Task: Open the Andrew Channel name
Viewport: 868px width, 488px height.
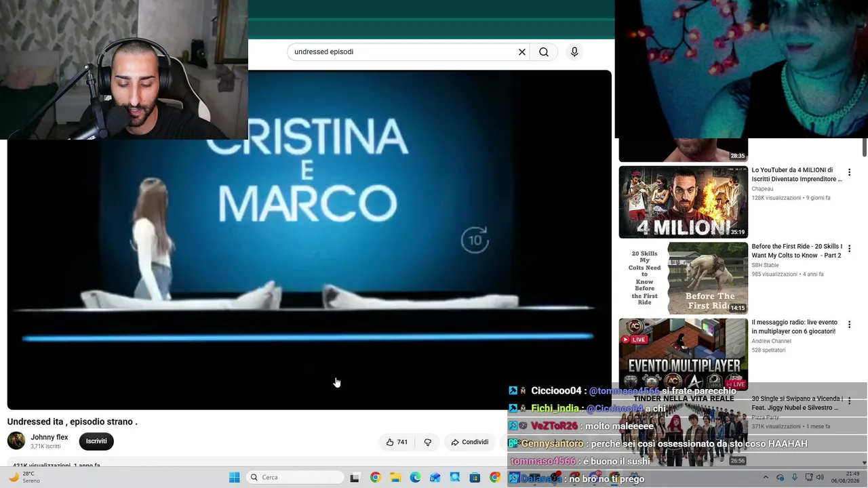Action: coord(771,341)
